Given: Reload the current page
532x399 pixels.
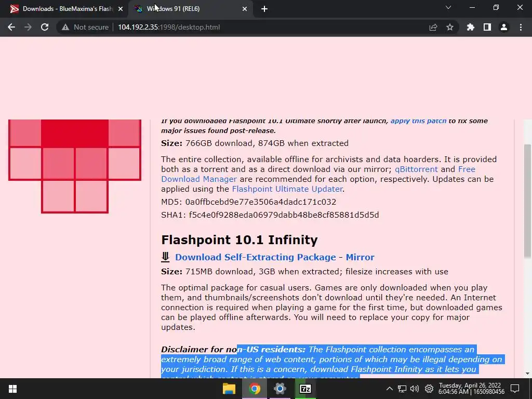Looking at the screenshot, I should click(45, 27).
